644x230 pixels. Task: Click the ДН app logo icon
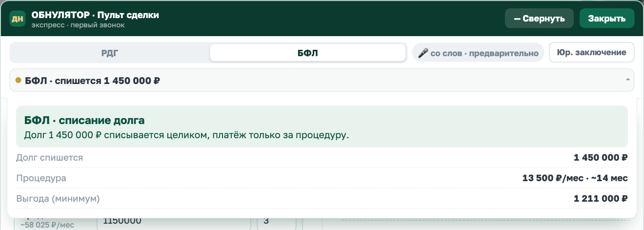pos(18,19)
